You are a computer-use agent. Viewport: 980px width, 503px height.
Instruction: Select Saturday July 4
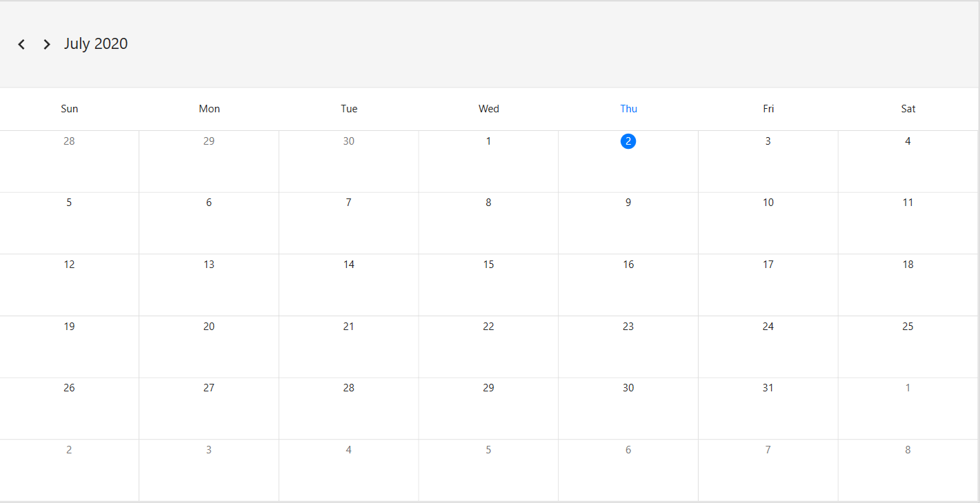[908, 161]
